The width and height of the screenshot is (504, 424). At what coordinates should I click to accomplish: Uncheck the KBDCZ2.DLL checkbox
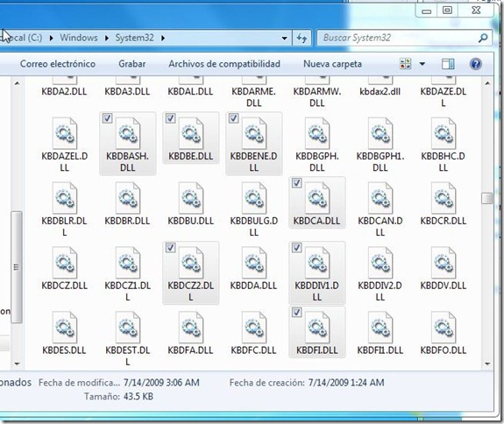point(170,248)
